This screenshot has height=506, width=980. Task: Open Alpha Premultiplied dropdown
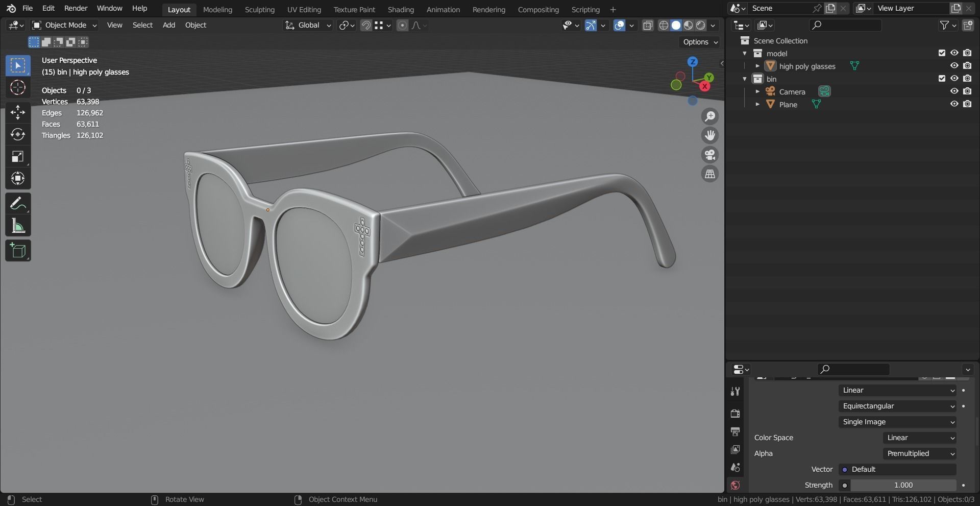920,454
